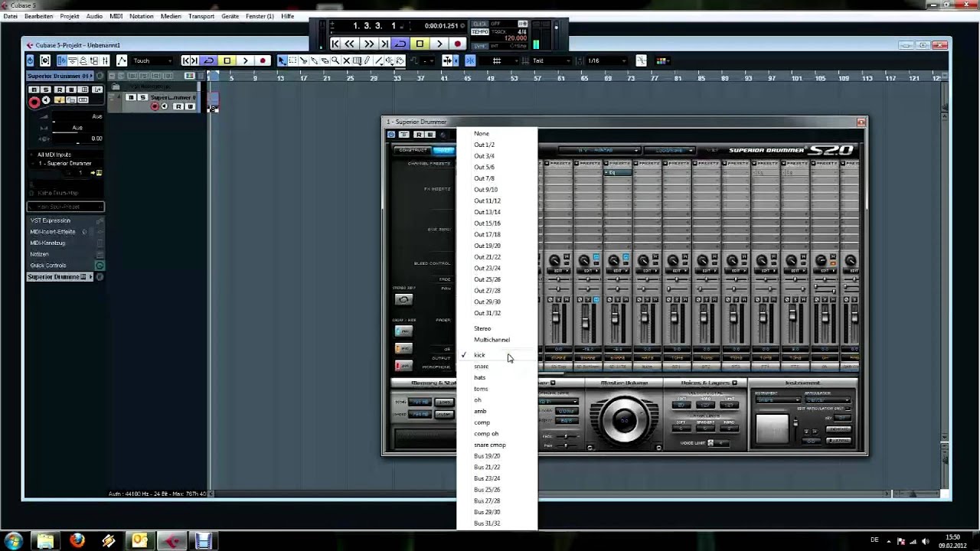
Task: Open the Bearbeiten menu
Action: click(38, 16)
